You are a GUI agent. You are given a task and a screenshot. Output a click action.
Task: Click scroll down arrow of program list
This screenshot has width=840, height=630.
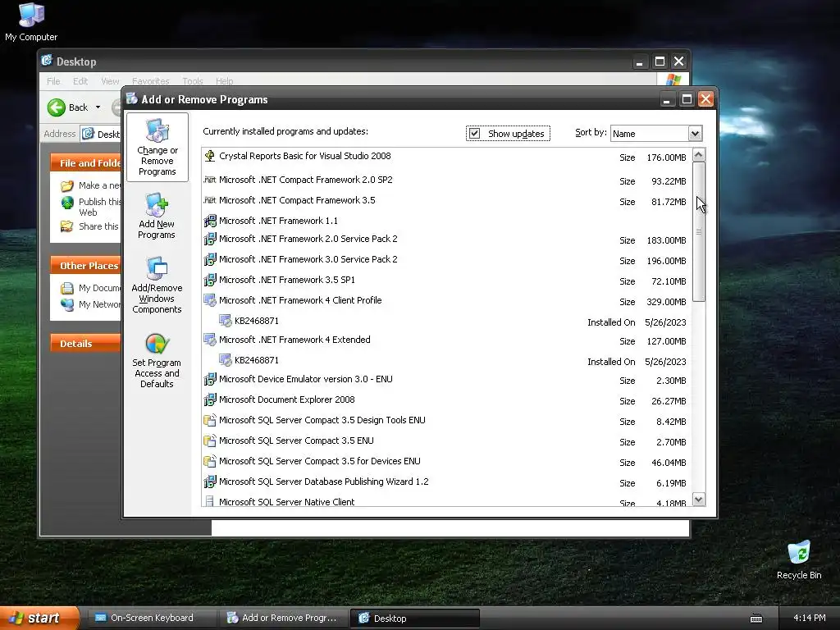[699, 500]
